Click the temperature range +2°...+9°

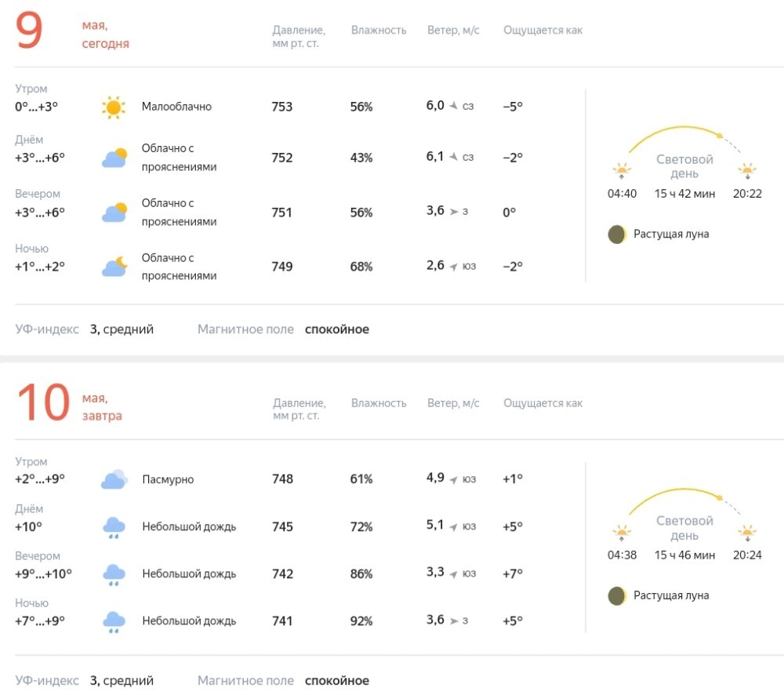click(x=40, y=478)
